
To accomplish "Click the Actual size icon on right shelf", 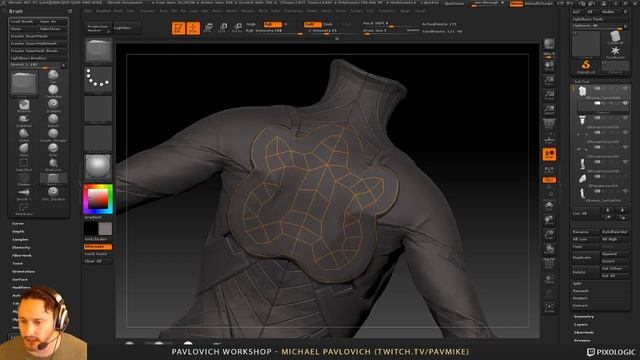I will coord(549,95).
